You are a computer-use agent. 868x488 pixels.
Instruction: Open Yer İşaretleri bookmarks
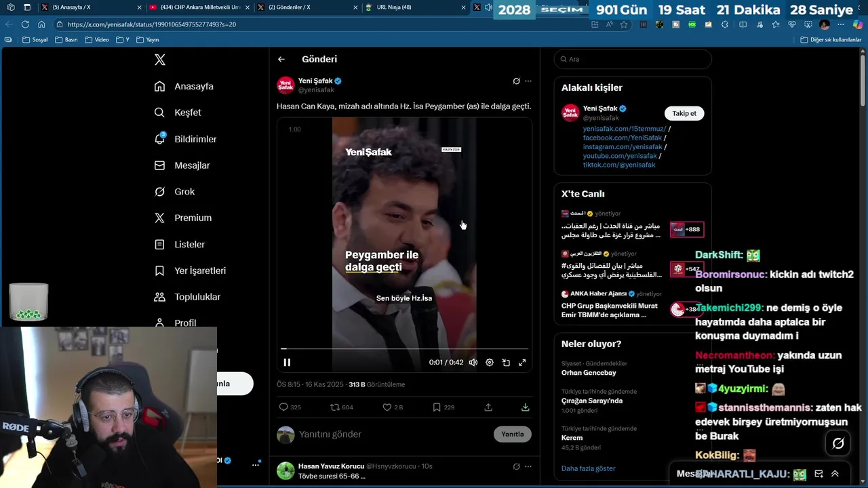pos(190,270)
